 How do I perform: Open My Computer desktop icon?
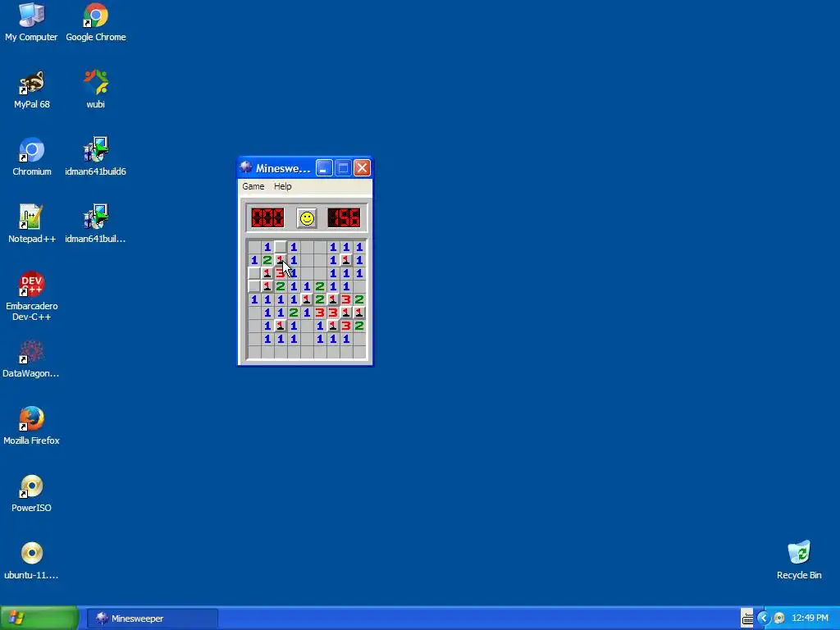coord(31,23)
